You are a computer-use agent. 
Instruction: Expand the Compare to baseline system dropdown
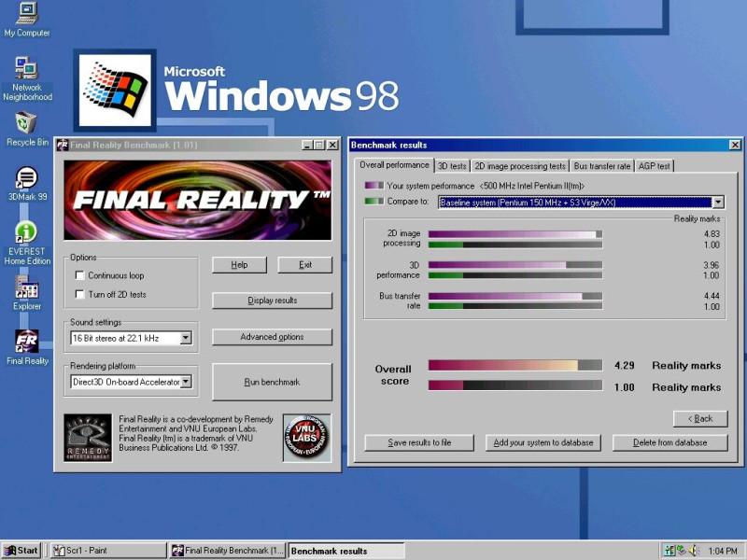[717, 203]
